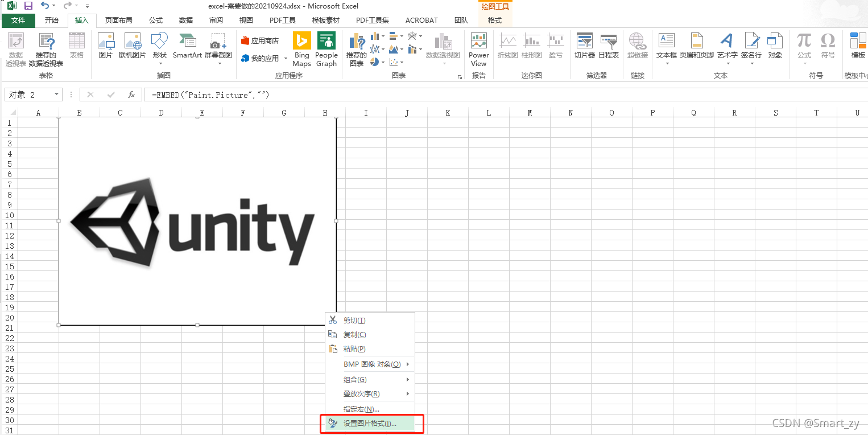Switch to the Data tab
The image size is (868, 435).
186,20
